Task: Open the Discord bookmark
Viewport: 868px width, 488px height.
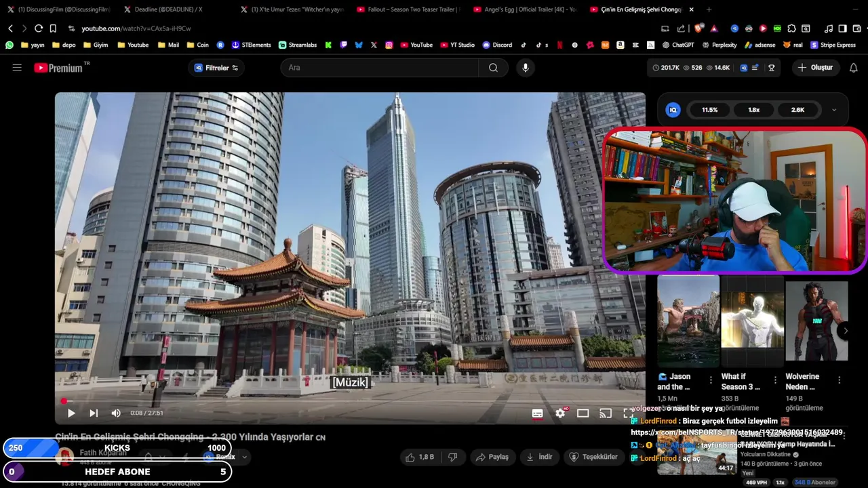Action: point(497,45)
